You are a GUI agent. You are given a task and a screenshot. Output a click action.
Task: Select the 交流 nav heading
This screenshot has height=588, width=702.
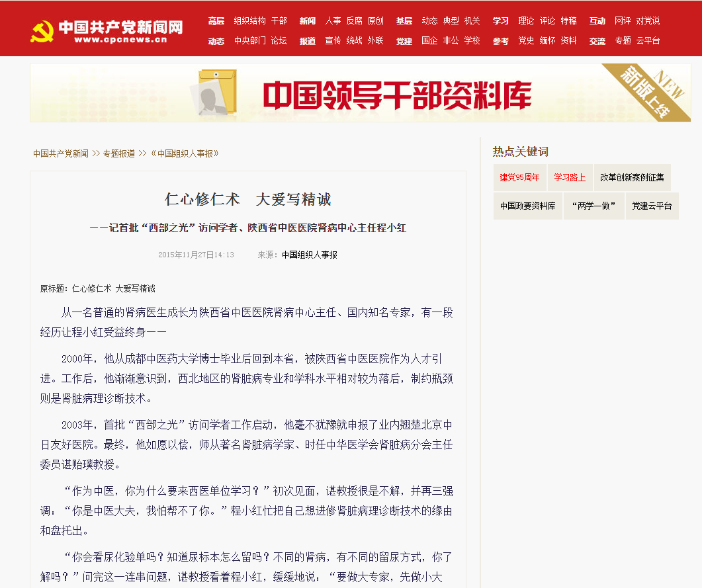pyautogui.click(x=597, y=41)
